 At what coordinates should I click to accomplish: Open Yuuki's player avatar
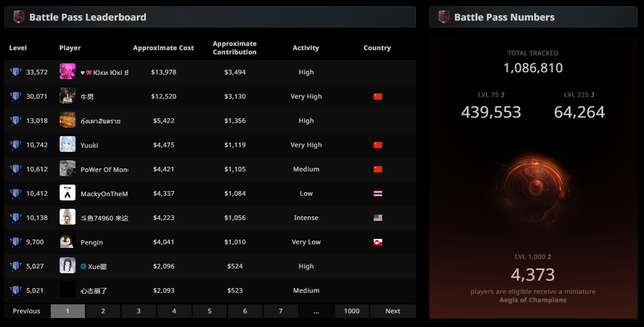[68, 145]
